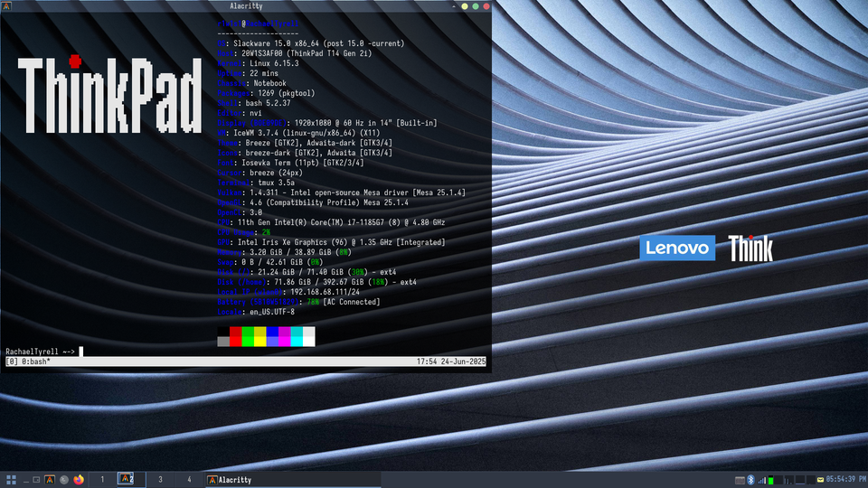This screenshot has width=868, height=488.
Task: Click the yellow mail tray icon
Action: [820, 480]
